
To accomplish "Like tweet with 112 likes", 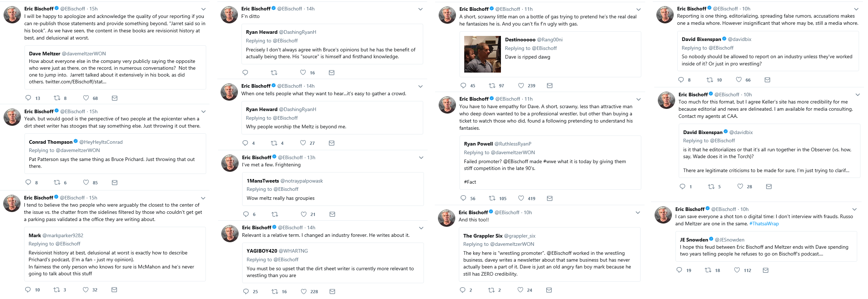I will click(x=737, y=270).
